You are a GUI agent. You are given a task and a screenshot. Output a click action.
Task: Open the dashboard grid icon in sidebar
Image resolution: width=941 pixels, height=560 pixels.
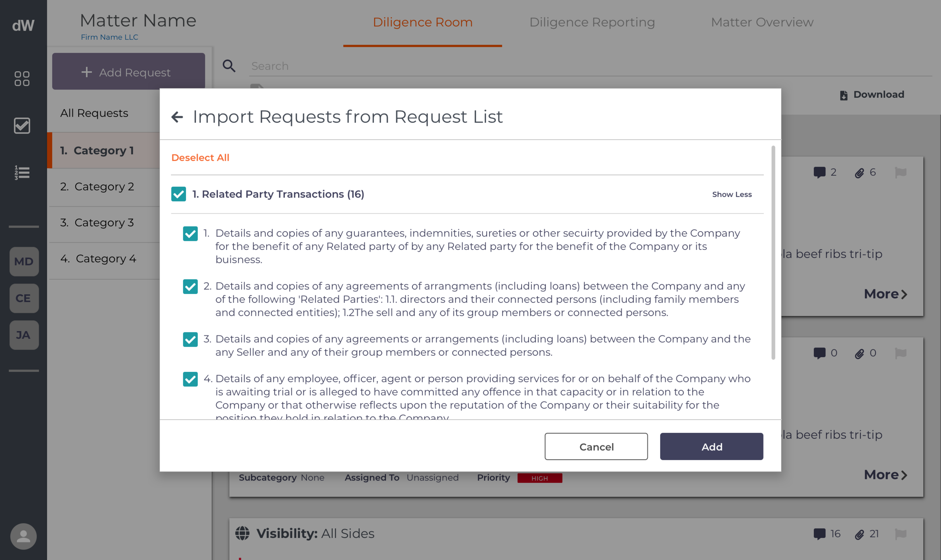coord(22,79)
